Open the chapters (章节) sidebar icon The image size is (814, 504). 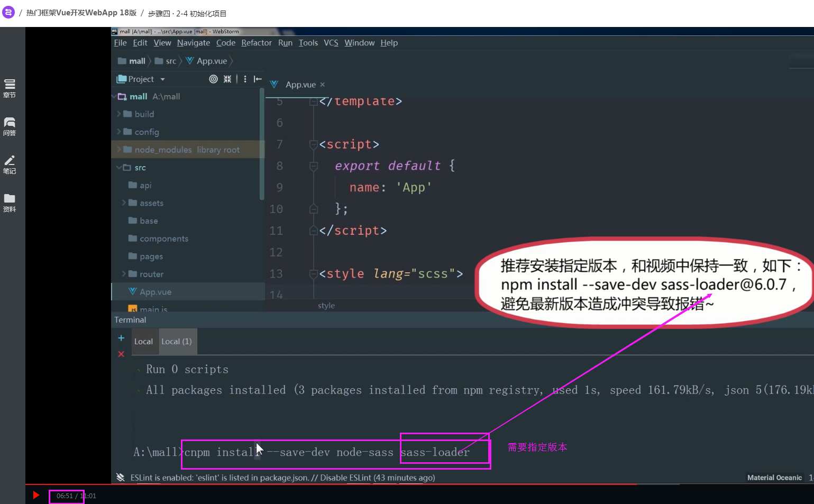10,88
